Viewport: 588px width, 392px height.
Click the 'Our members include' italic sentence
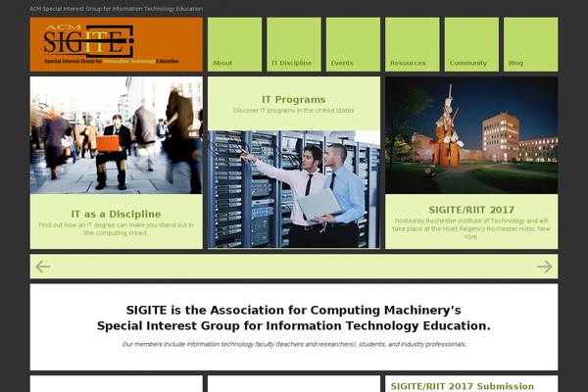coord(294,344)
